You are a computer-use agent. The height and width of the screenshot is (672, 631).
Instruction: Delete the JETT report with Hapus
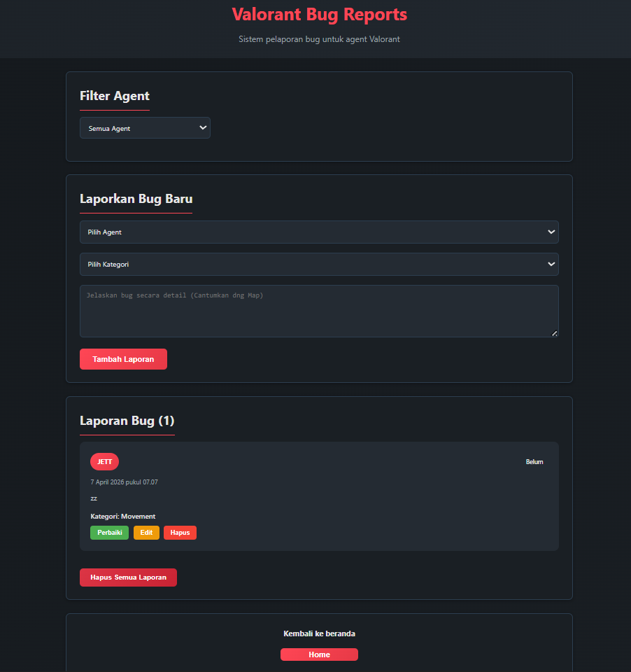pos(180,533)
